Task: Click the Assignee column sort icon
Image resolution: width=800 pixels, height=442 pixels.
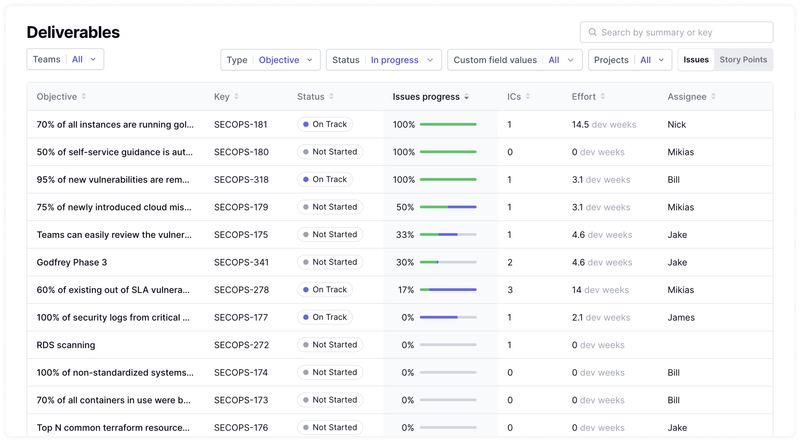Action: pos(715,97)
